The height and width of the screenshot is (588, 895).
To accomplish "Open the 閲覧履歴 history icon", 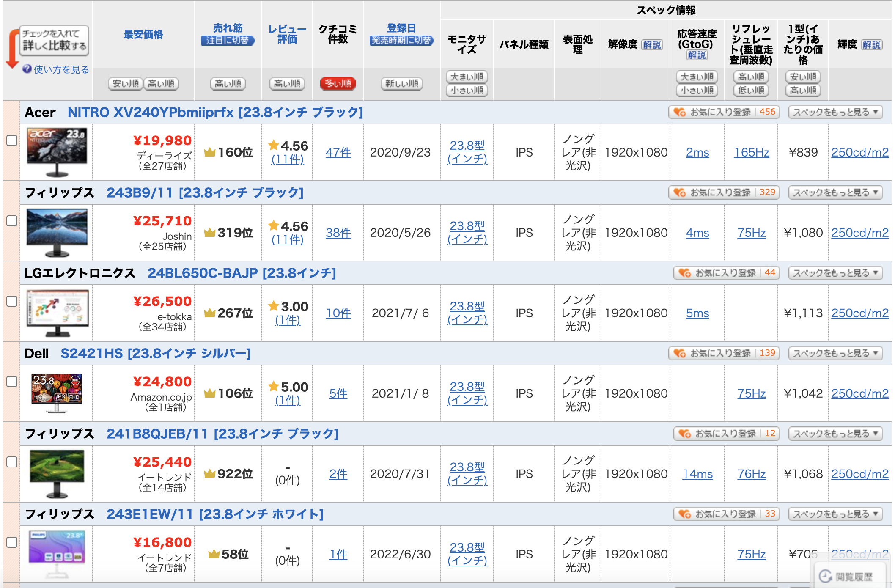I will 825,576.
